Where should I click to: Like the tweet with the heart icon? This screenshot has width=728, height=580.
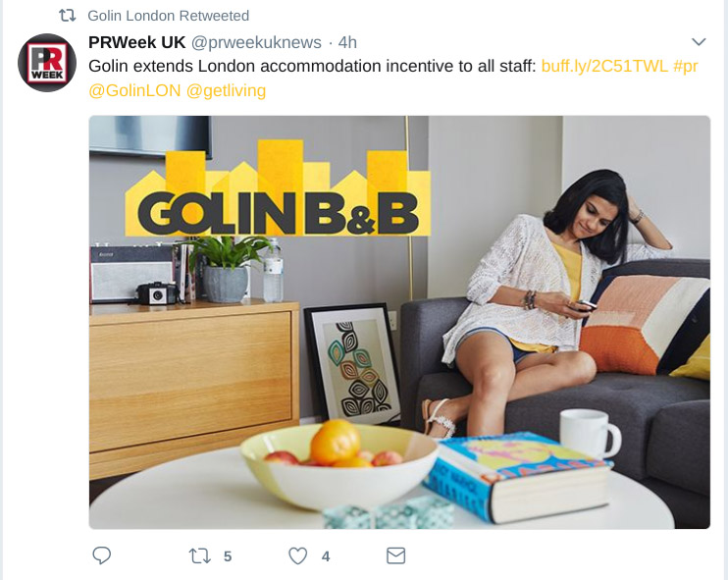[x=297, y=555]
